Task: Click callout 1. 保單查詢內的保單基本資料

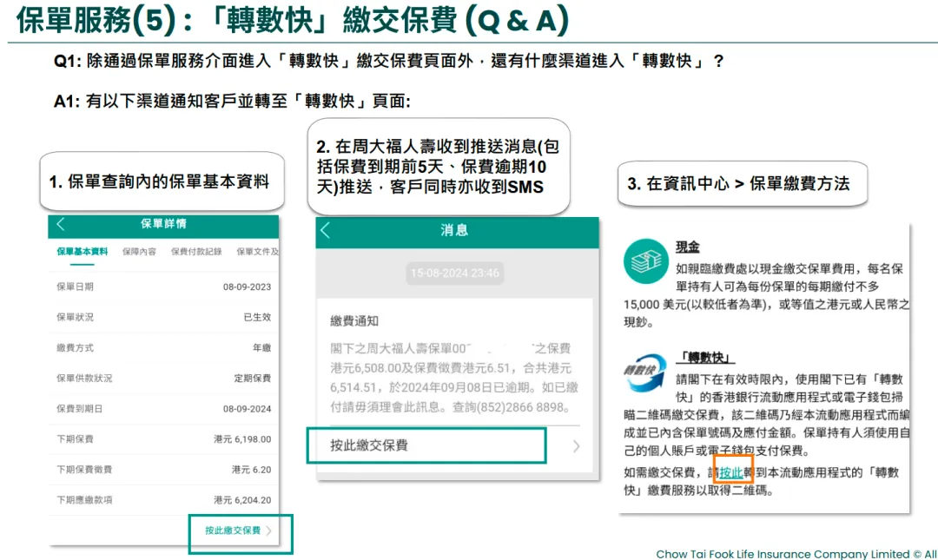Action: tap(162, 181)
